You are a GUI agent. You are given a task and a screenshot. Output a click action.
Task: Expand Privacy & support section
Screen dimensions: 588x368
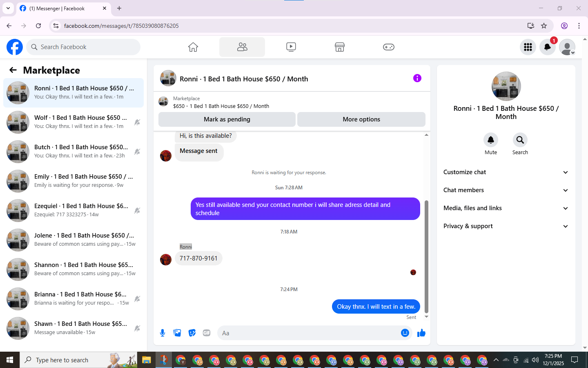pyautogui.click(x=506, y=226)
